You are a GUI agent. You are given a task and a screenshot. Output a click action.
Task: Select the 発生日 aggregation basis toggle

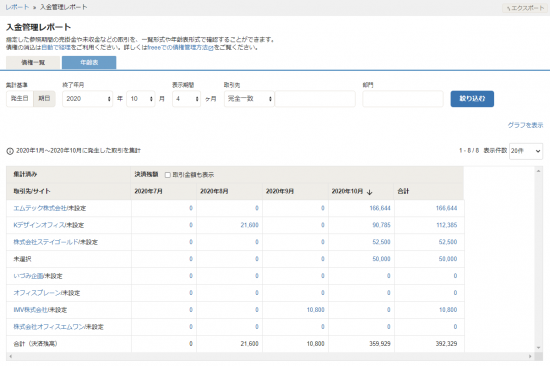pyautogui.click(x=20, y=99)
